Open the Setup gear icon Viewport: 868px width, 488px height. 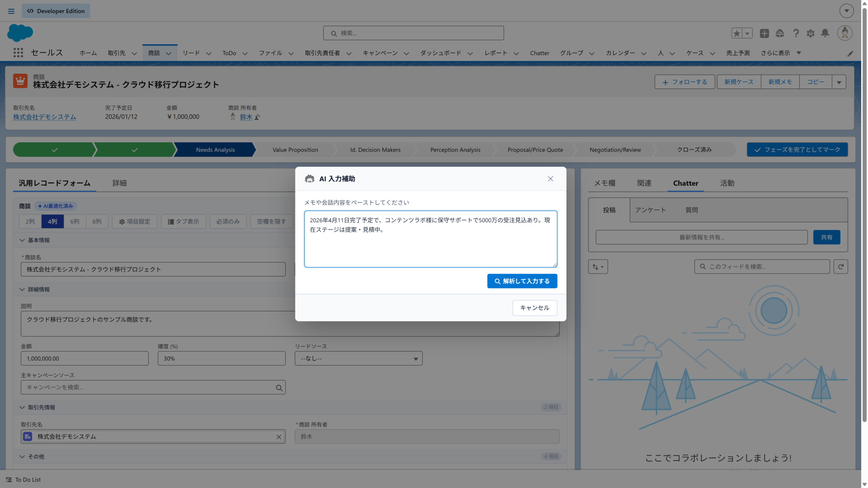(x=810, y=33)
